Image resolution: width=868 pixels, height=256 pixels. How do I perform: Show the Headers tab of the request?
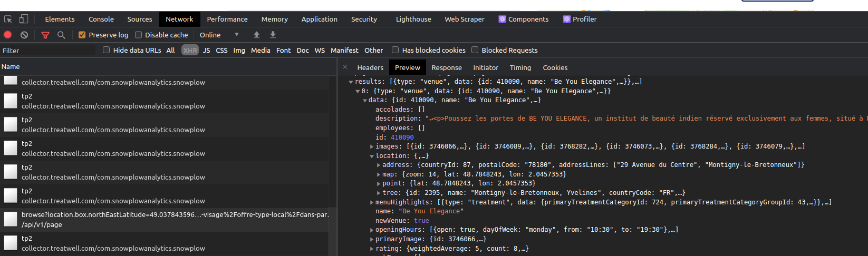pyautogui.click(x=370, y=67)
